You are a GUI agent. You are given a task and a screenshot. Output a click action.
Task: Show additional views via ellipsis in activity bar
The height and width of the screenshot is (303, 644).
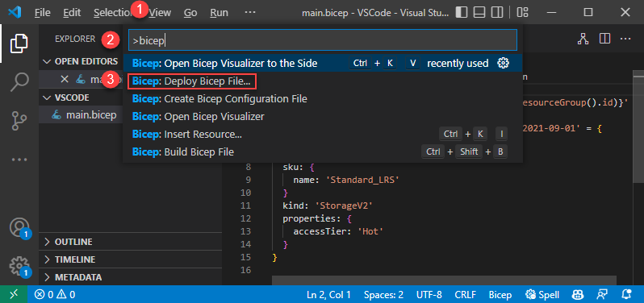pos(19,160)
